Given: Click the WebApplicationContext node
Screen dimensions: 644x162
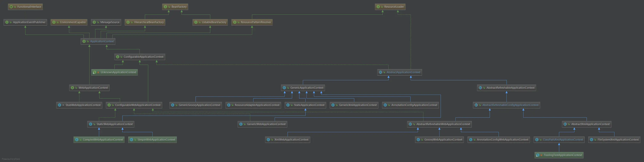Looking at the screenshot, I should 89,88.
